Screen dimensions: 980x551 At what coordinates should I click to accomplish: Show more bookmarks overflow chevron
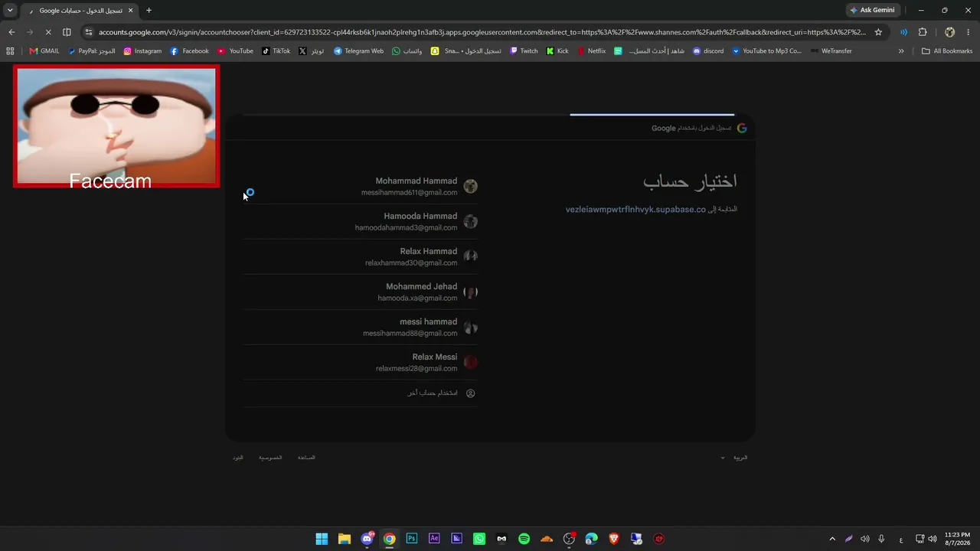click(901, 51)
